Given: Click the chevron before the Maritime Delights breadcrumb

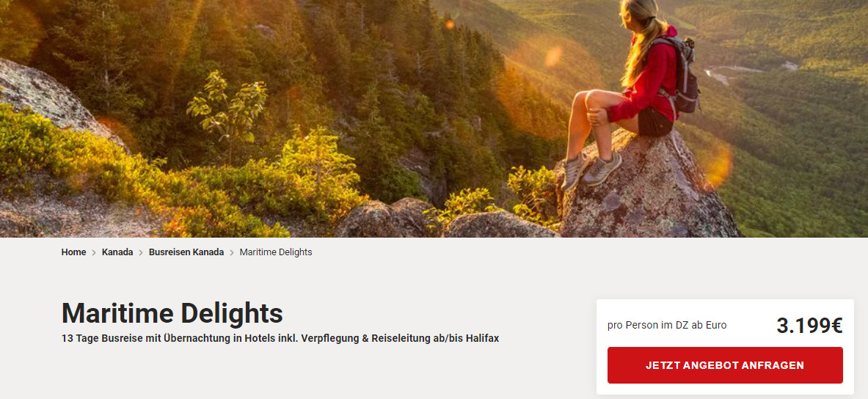Looking at the screenshot, I should (232, 253).
